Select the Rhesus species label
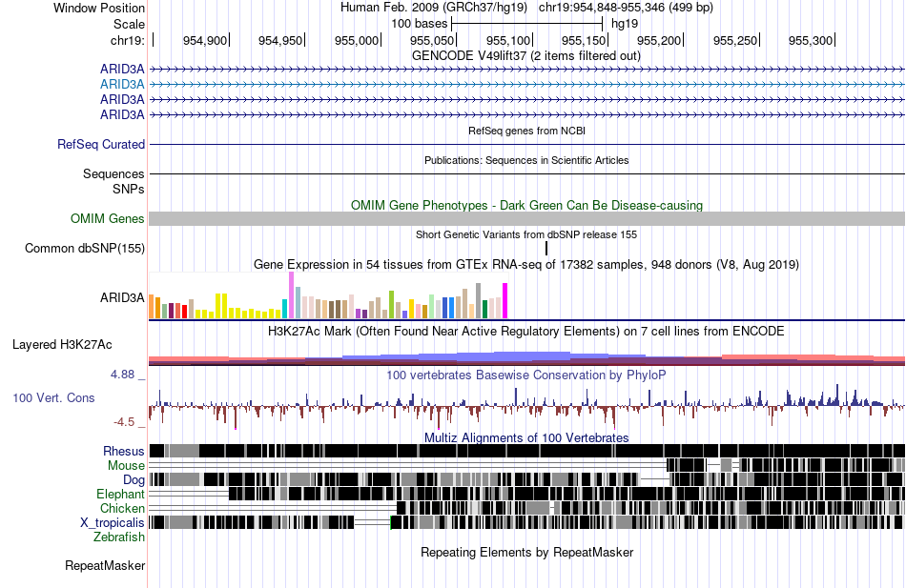The height and width of the screenshot is (588, 906). click(x=124, y=451)
